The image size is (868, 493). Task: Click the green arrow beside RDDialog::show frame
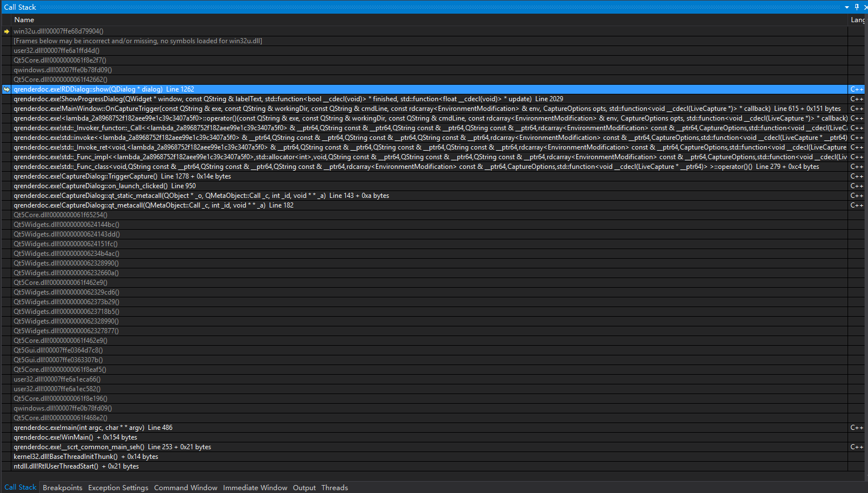point(6,89)
